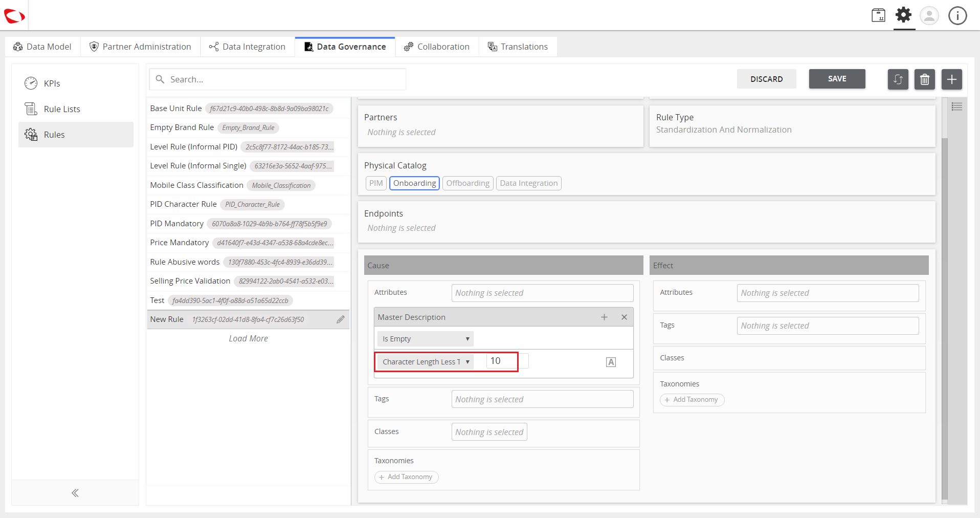Select Empty Brand Rule
980x518 pixels.
248,127
